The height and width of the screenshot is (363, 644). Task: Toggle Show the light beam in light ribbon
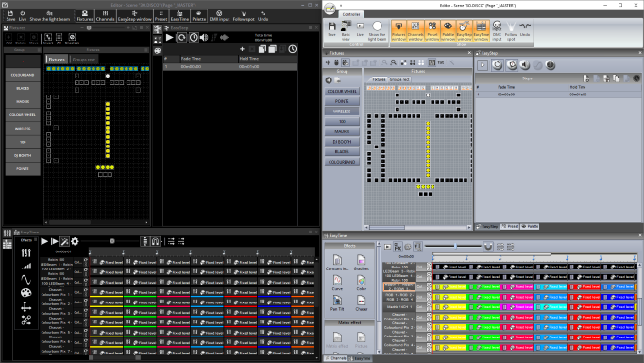[377, 31]
